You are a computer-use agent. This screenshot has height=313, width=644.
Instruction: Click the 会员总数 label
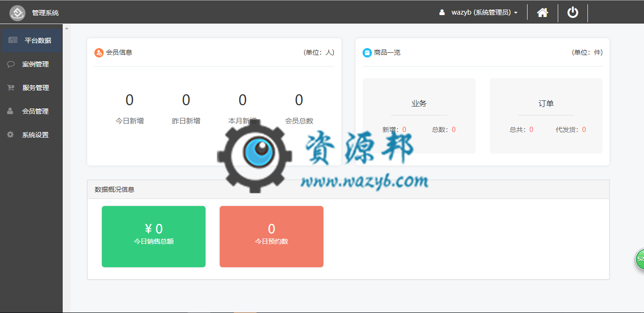pos(299,121)
